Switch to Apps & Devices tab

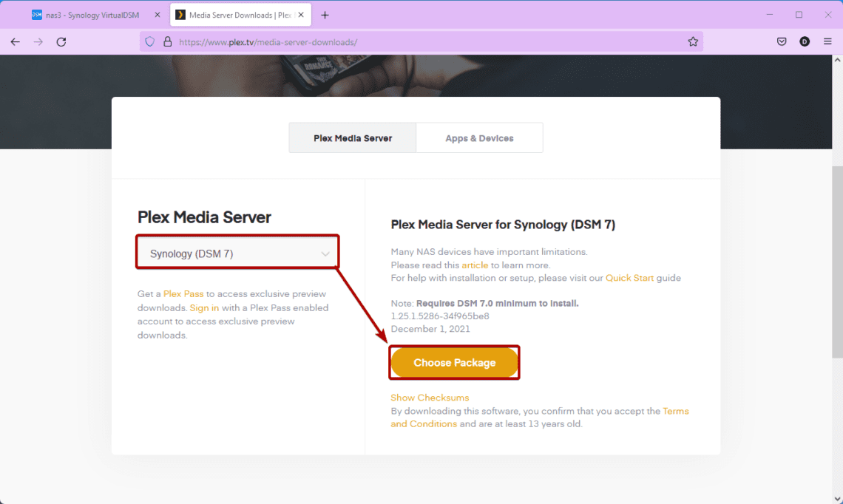[x=479, y=138]
